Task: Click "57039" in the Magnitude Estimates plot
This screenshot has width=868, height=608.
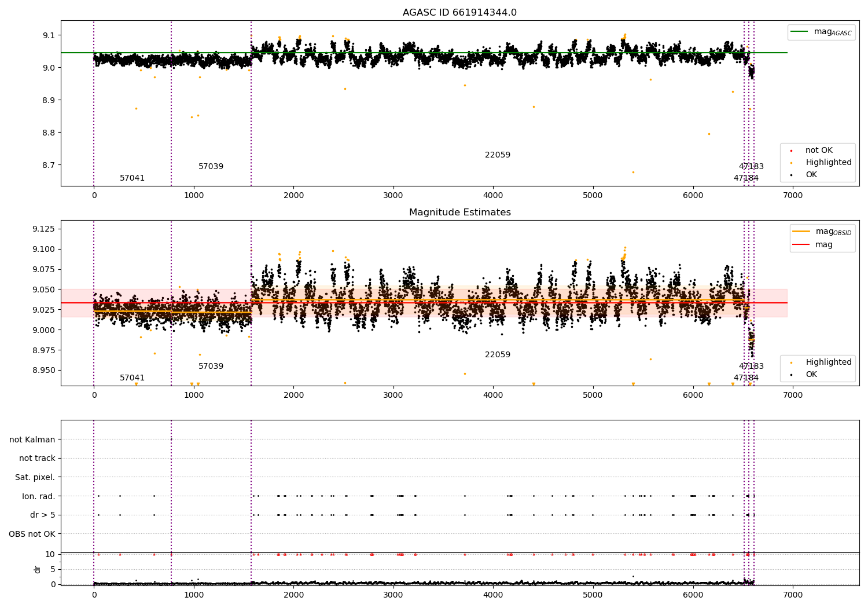Action: click(x=211, y=366)
